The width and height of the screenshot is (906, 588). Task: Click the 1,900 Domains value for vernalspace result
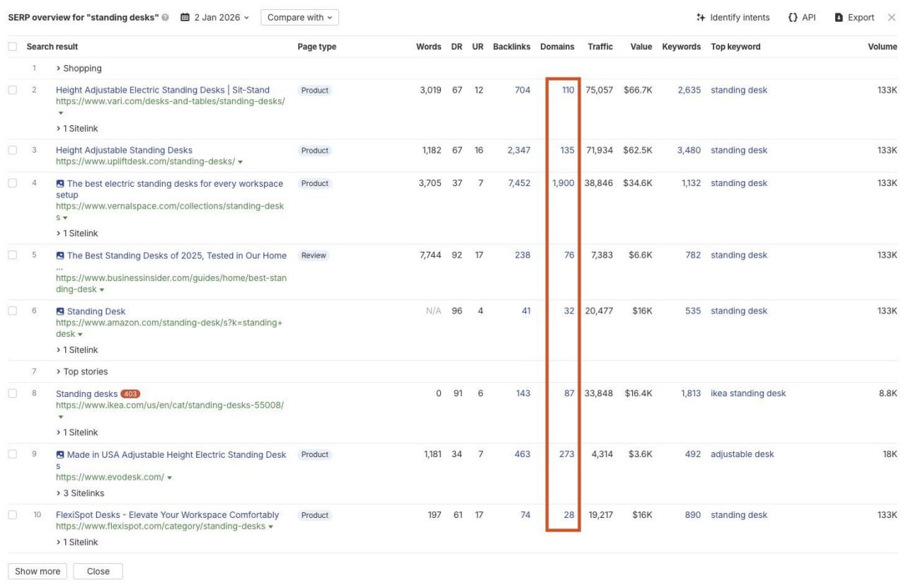[562, 183]
